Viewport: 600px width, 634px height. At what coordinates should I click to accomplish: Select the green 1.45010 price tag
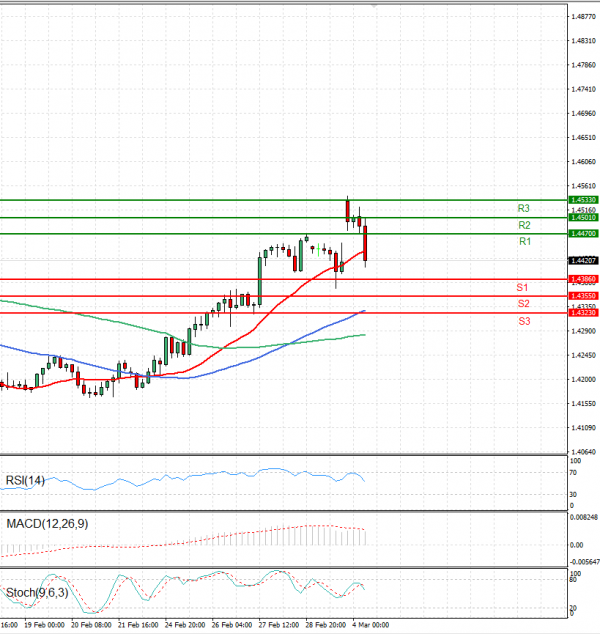(x=583, y=218)
